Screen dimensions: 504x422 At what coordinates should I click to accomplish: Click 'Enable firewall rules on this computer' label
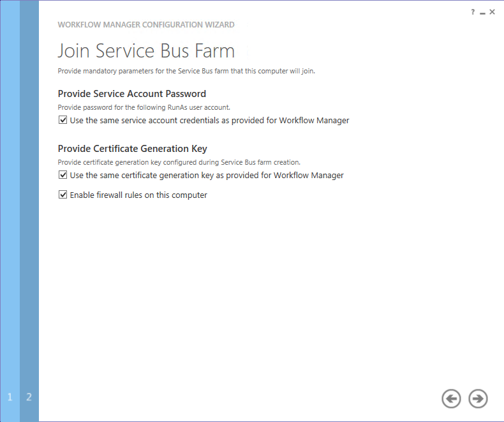[138, 195]
